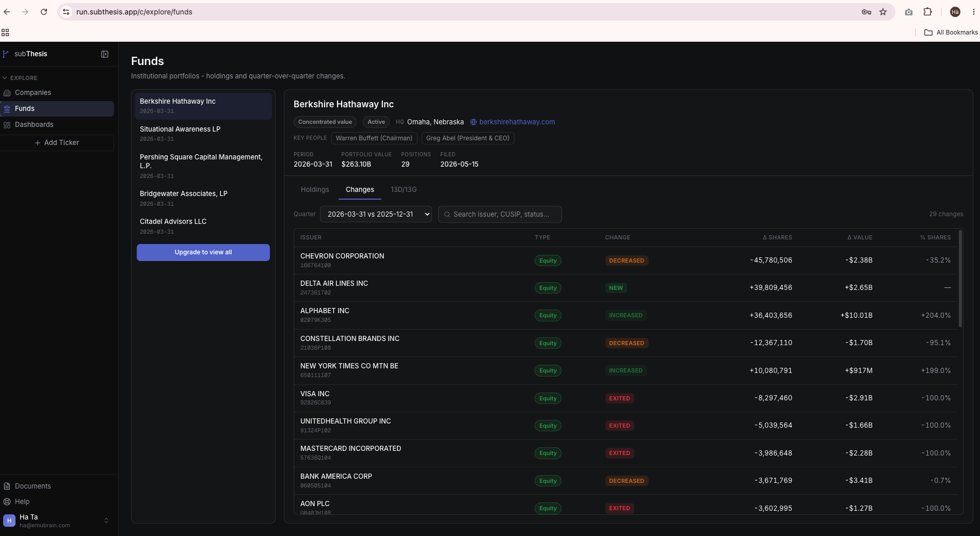Click the changes table vertical scrollbar
This screenshot has height=536, width=980.
coord(960,279)
